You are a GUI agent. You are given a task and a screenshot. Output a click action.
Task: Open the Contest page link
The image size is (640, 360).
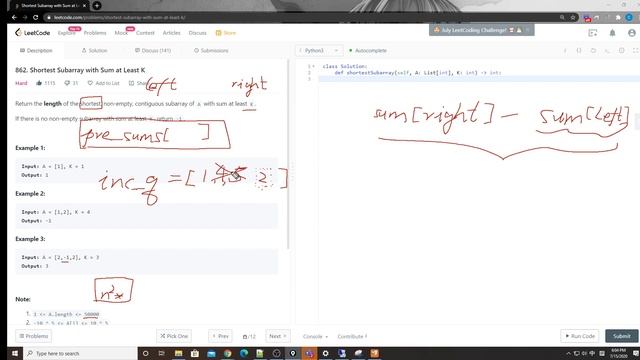[x=145, y=33]
